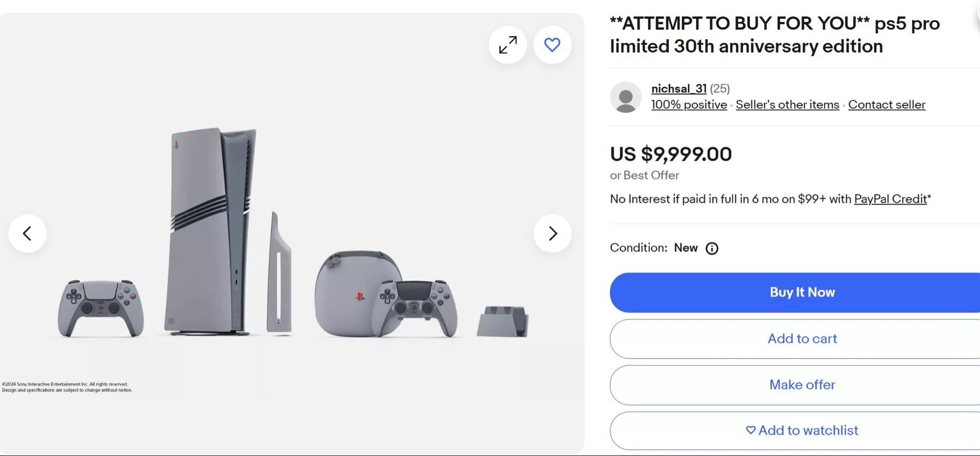Click the (25) feedback score
This screenshot has height=456, width=980.
click(x=719, y=88)
